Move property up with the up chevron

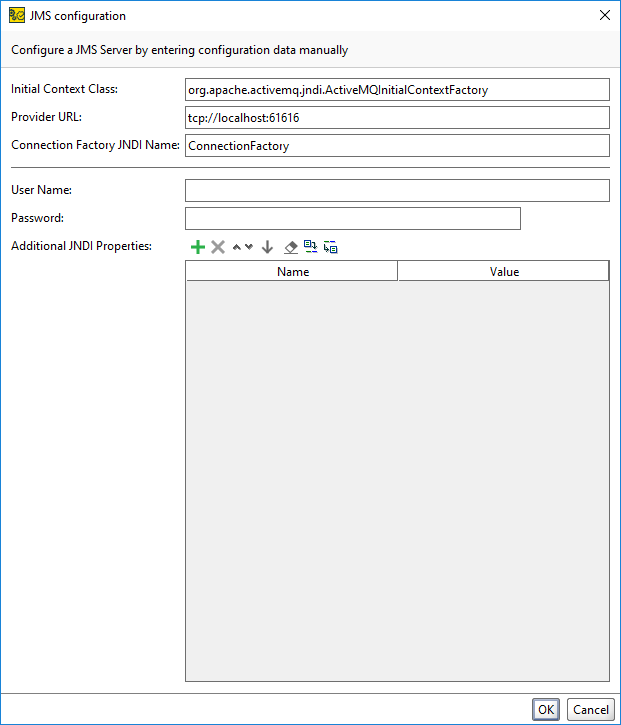click(237, 247)
